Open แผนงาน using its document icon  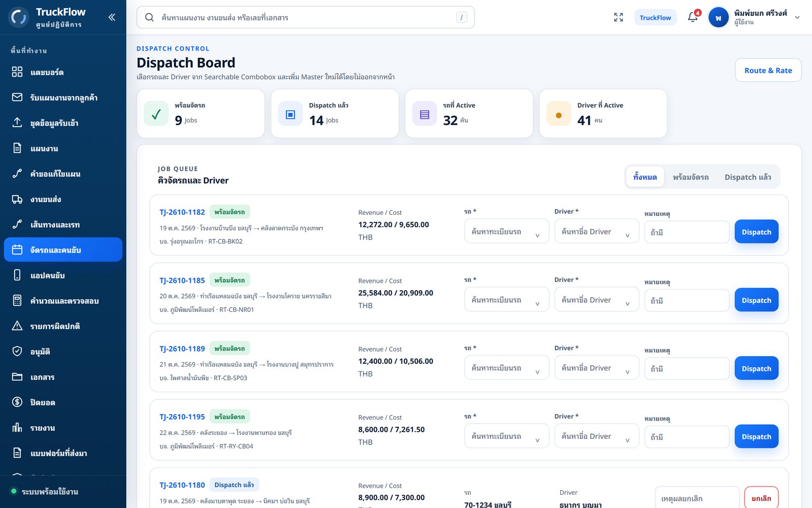pyautogui.click(x=17, y=148)
